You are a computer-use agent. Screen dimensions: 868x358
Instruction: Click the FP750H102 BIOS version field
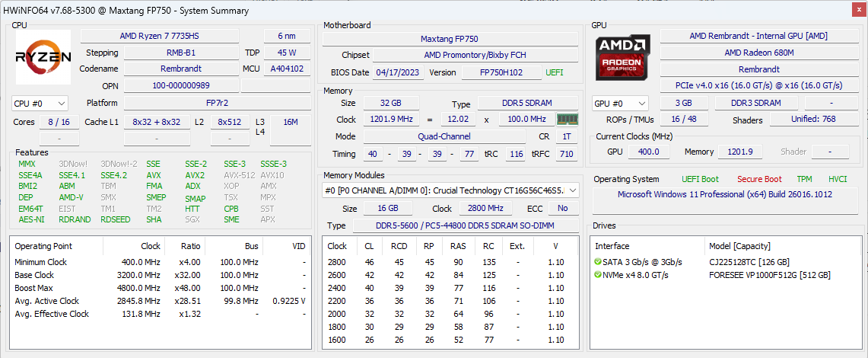click(501, 72)
